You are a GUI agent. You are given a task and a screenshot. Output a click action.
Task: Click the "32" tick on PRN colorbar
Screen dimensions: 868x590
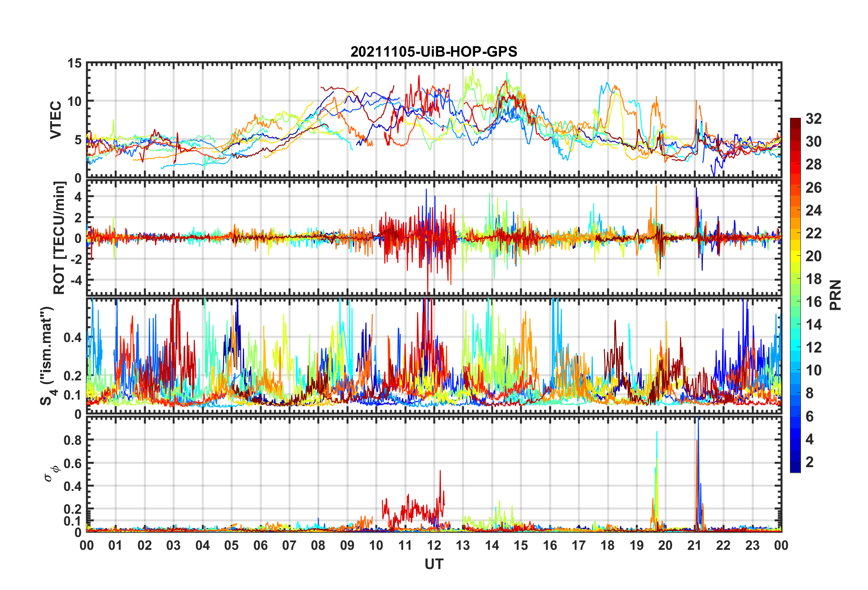813,119
